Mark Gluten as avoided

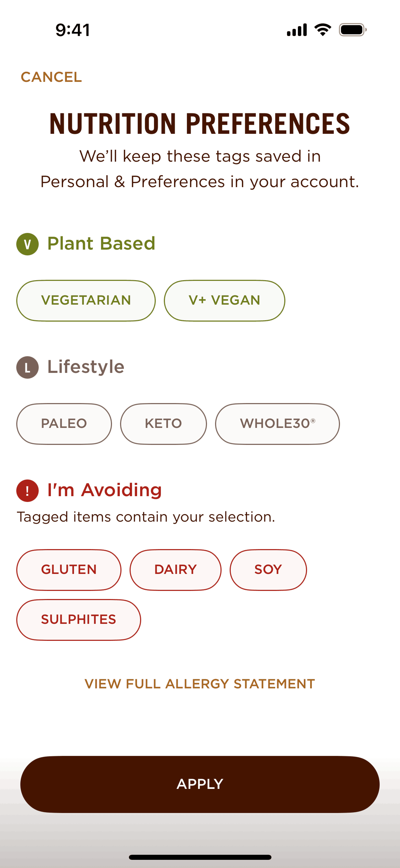click(x=69, y=570)
